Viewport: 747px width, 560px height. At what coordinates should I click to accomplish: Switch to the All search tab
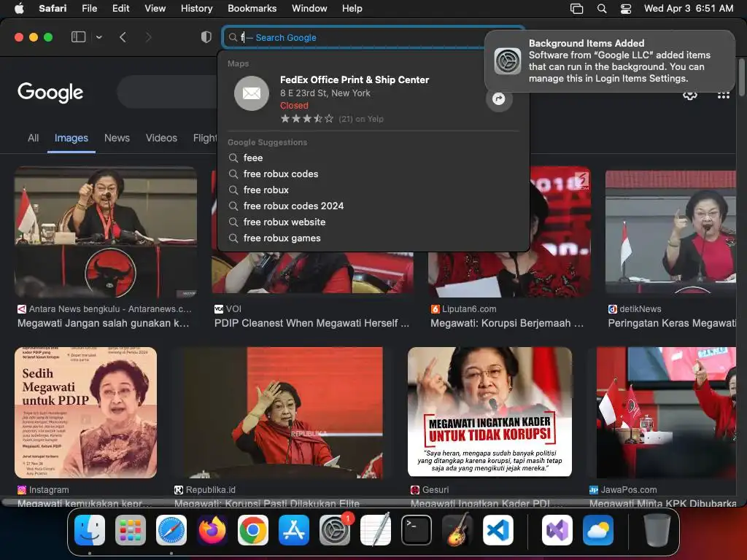coord(33,138)
